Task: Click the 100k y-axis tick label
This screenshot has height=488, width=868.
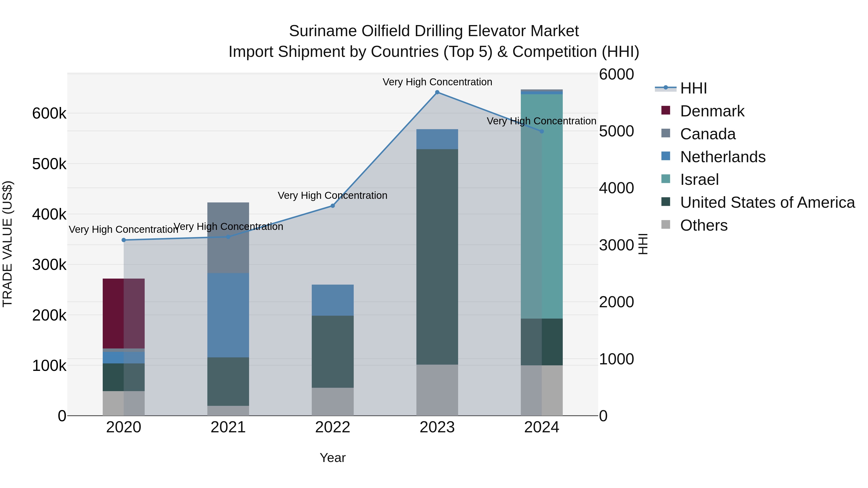Action: [x=49, y=366]
